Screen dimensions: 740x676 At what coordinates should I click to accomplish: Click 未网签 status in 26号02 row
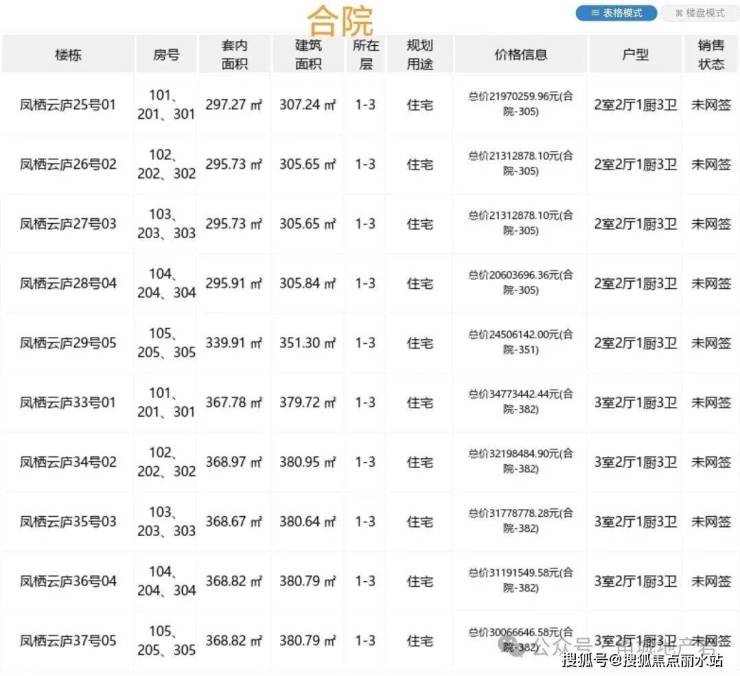click(711, 164)
